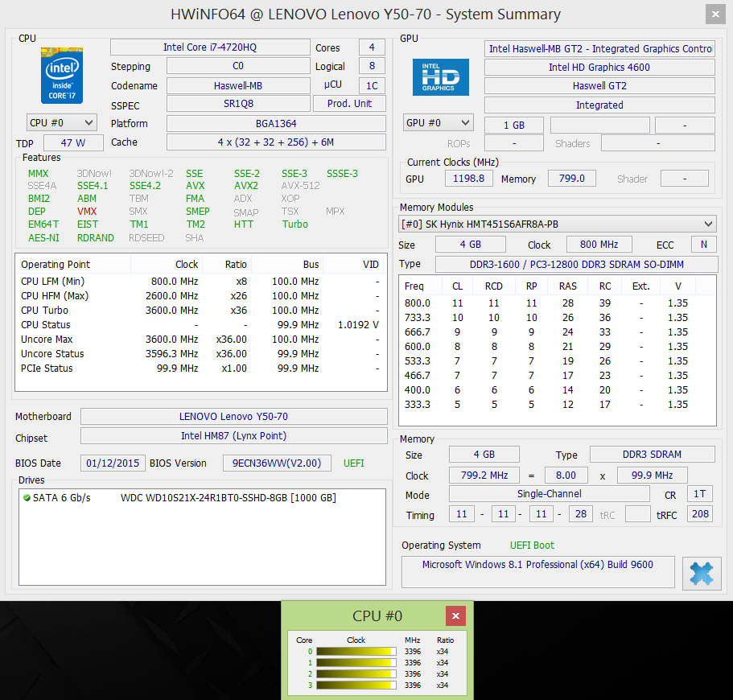Click the module clock 800 MHz field
The height and width of the screenshot is (700, 733).
pyautogui.click(x=599, y=244)
